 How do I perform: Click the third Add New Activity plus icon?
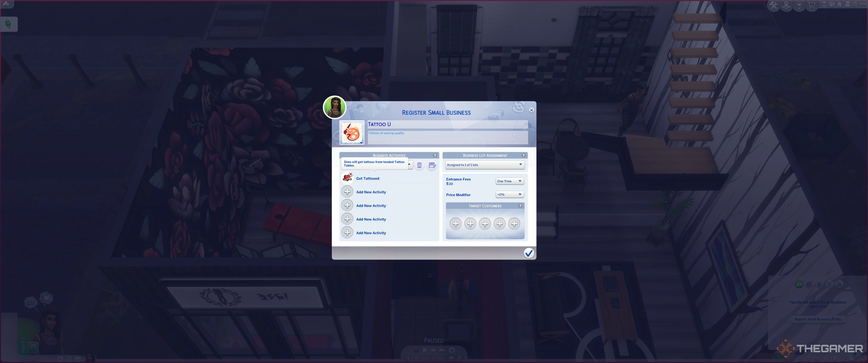click(347, 219)
